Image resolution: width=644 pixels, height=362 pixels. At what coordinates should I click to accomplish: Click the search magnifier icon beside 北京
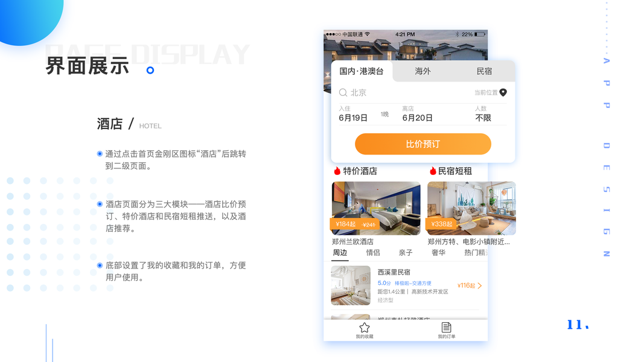pyautogui.click(x=343, y=93)
